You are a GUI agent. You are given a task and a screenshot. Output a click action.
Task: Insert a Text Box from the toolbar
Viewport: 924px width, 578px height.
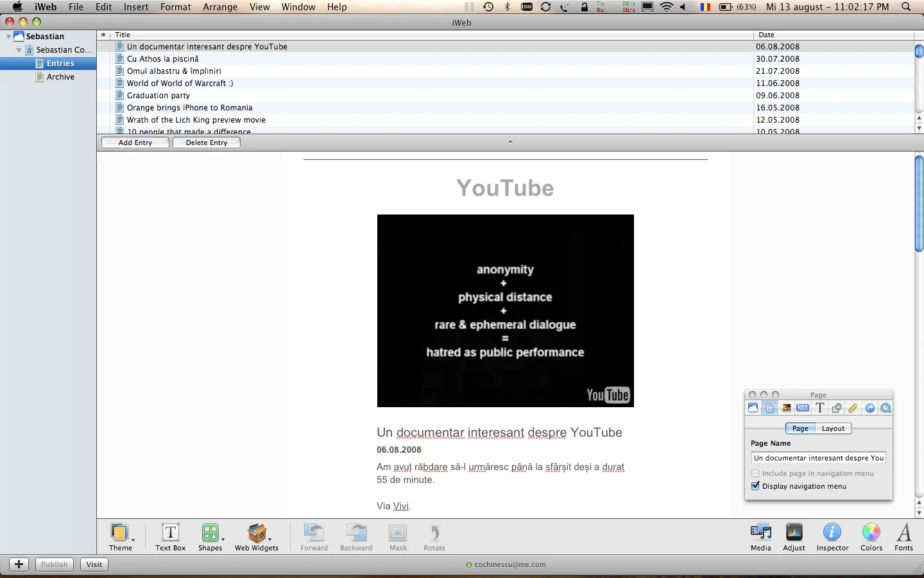coord(171,537)
